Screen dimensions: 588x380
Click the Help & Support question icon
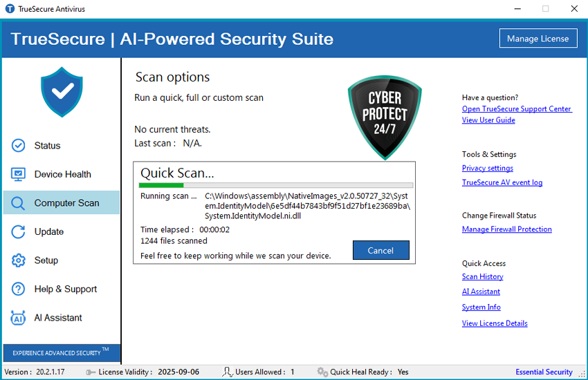point(19,289)
